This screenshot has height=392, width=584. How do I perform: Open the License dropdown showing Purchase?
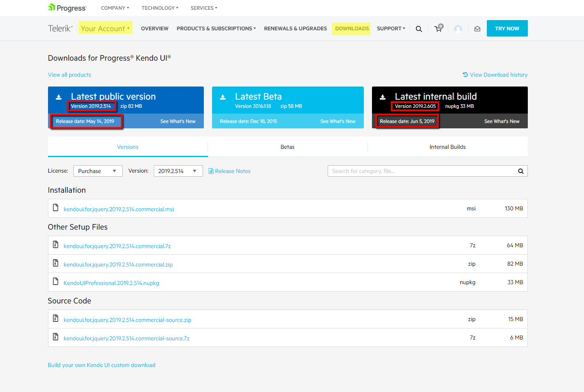coord(98,171)
